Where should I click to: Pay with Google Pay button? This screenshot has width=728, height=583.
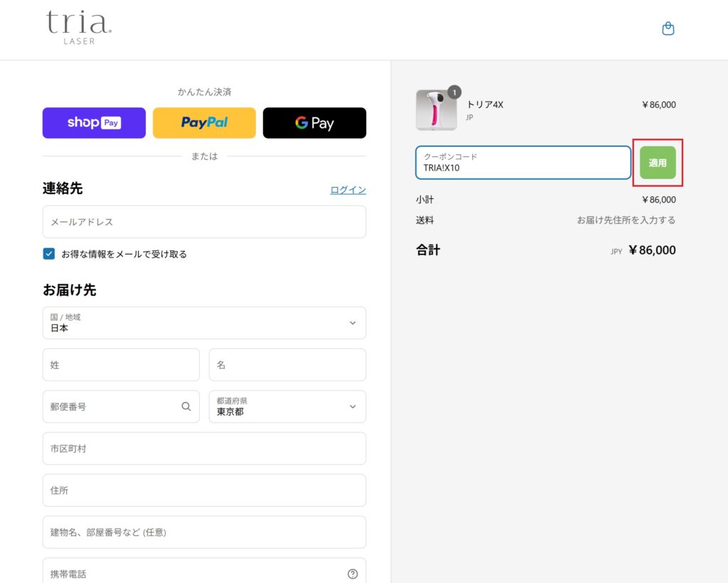point(314,123)
